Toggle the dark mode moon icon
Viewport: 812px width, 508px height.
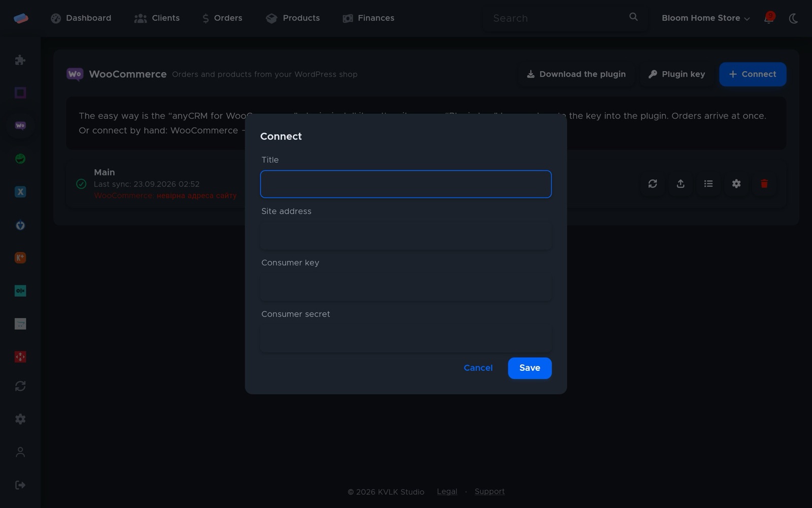[794, 18]
